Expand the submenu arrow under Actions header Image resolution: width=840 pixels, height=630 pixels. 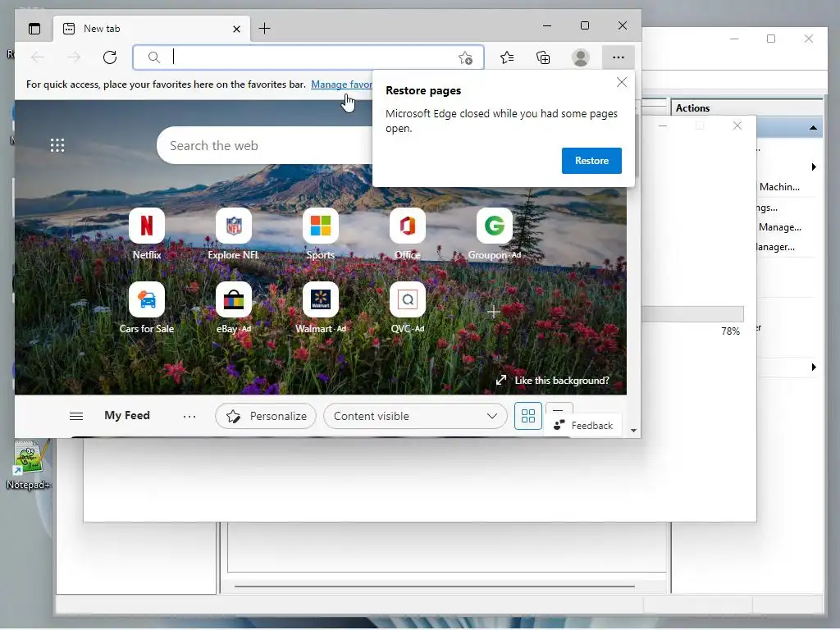[x=814, y=167]
